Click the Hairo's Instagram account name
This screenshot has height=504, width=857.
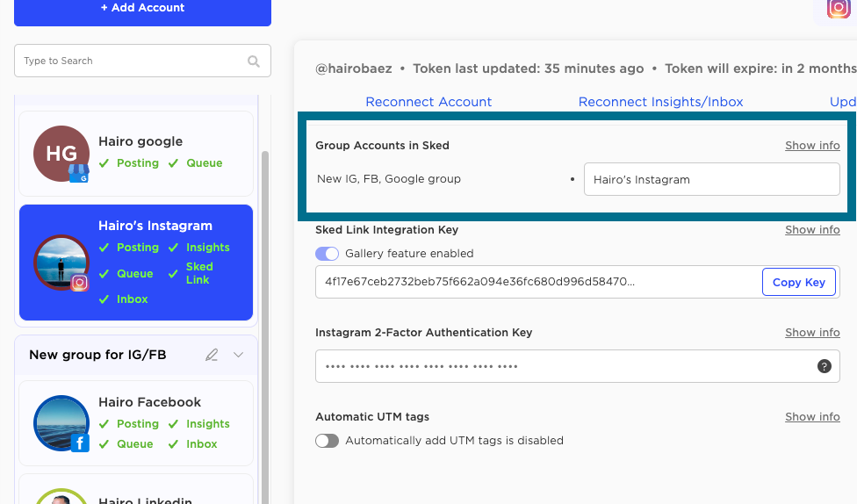(155, 226)
